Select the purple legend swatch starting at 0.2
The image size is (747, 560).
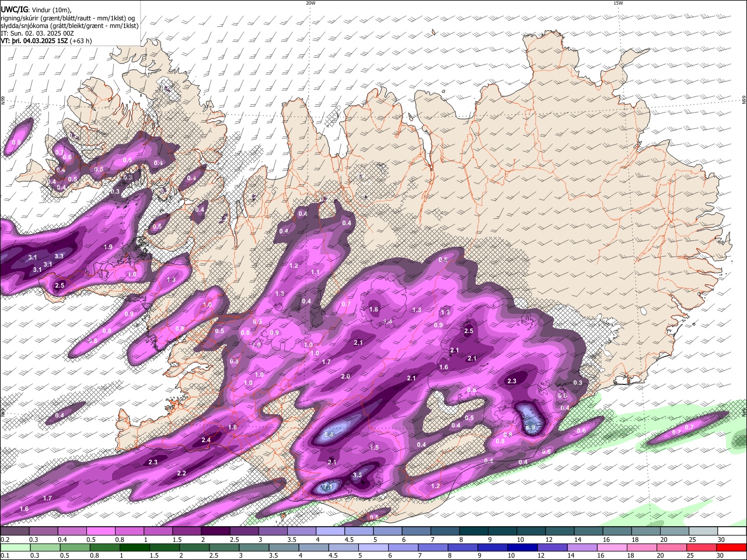pos(15,531)
